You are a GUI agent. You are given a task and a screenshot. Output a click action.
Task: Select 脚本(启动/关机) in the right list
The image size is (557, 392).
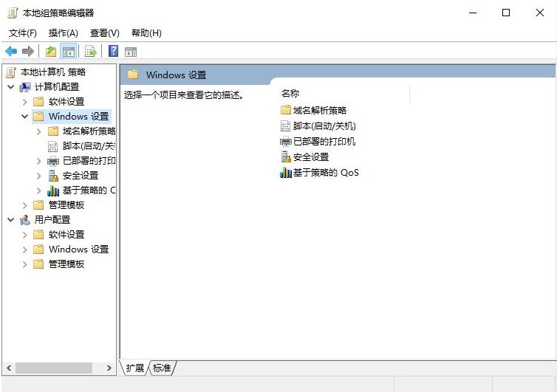coord(324,125)
